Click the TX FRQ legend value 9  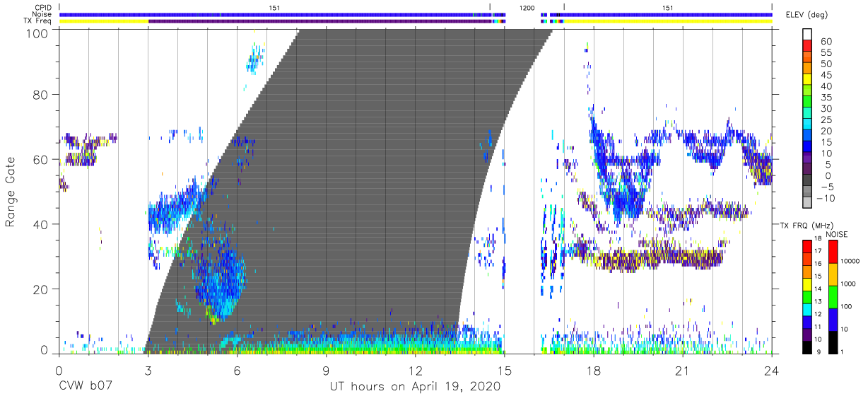pos(817,352)
